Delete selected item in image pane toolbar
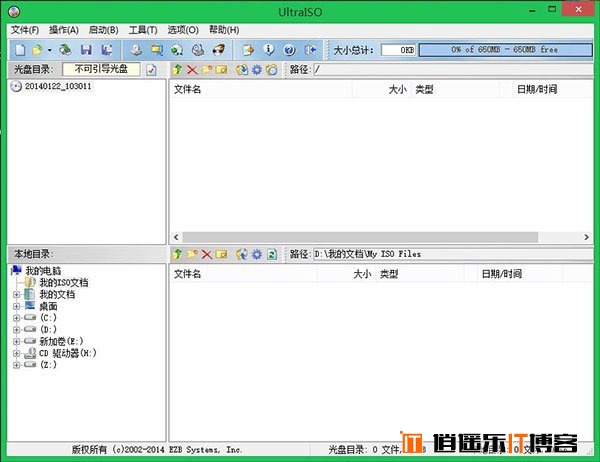 tap(192, 70)
